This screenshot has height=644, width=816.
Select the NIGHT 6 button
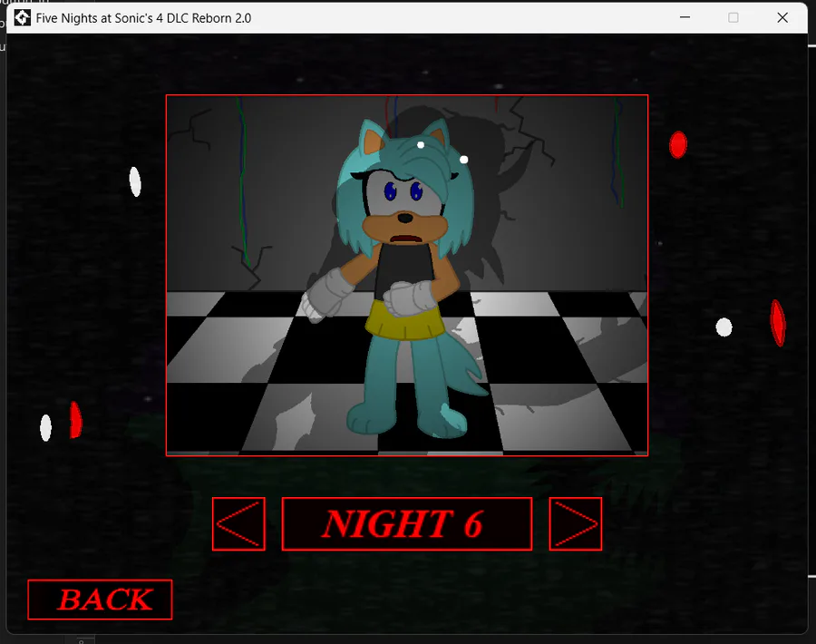point(407,523)
